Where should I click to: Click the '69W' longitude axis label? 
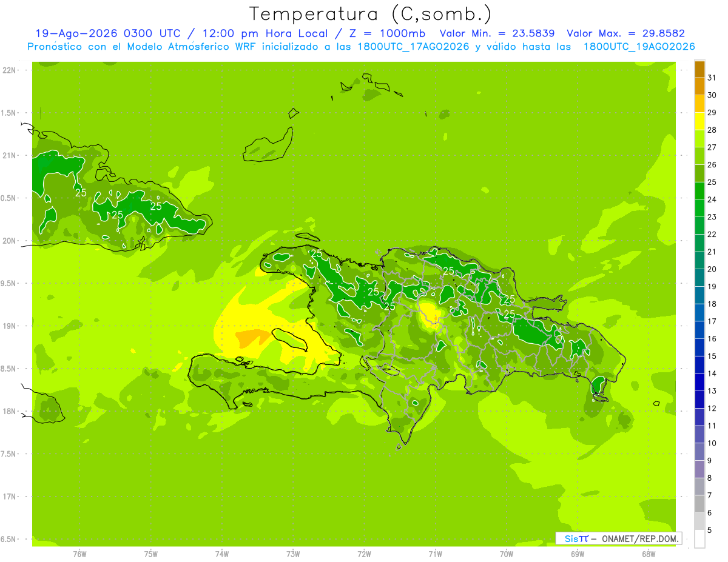tap(578, 554)
